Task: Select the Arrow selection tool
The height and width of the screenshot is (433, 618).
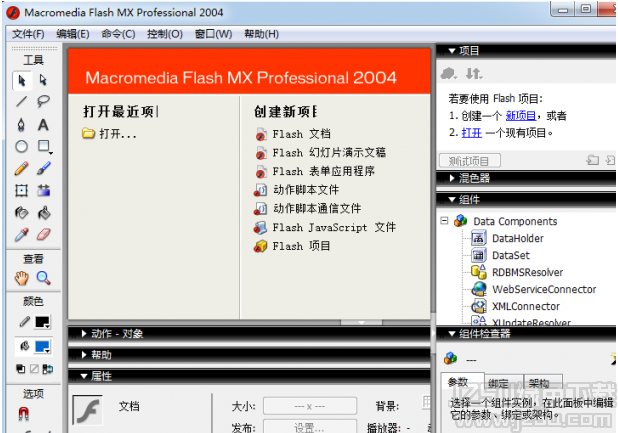Action: (22, 80)
